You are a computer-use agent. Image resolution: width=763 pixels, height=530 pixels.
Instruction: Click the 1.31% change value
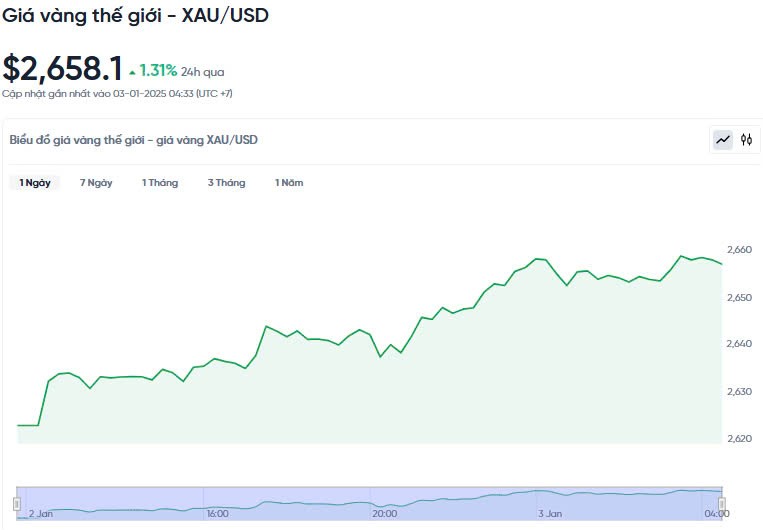pyautogui.click(x=158, y=71)
